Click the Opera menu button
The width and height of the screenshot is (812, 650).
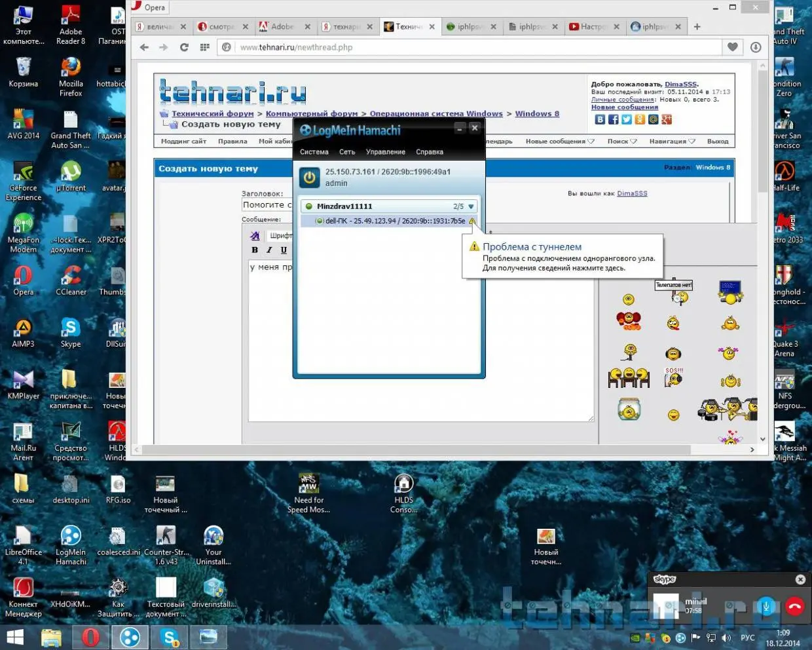[149, 7]
